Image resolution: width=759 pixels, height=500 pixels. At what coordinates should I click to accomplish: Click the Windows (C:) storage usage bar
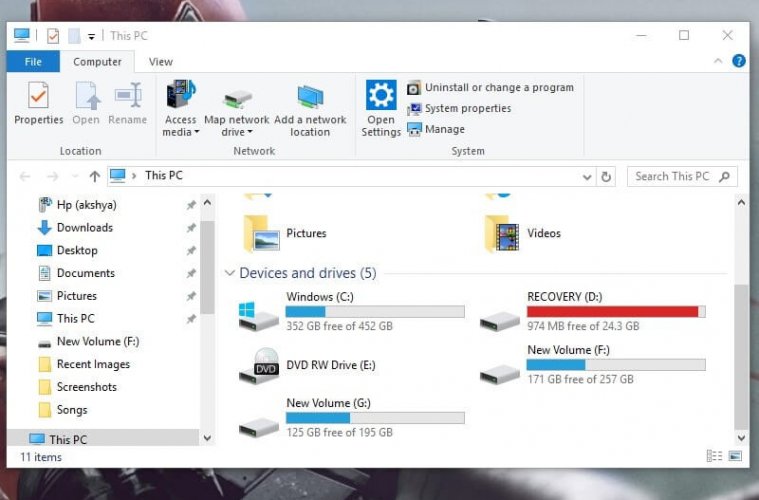pos(375,311)
